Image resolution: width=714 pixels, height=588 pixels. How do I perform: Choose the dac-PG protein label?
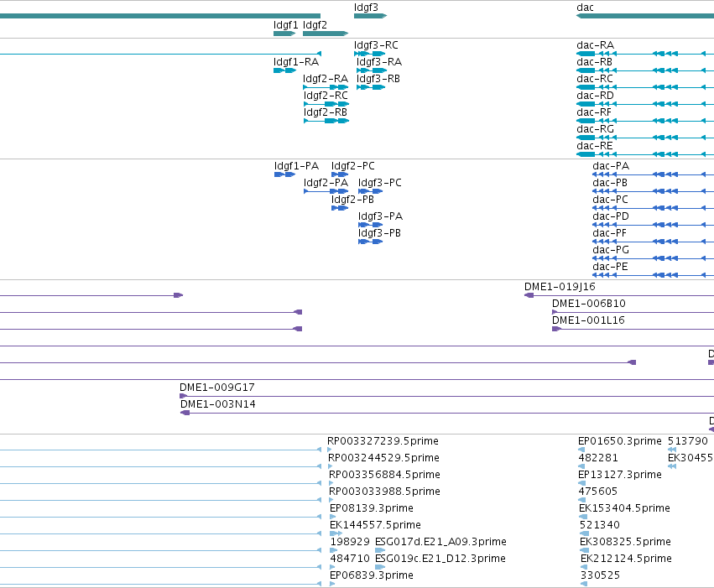point(611,250)
